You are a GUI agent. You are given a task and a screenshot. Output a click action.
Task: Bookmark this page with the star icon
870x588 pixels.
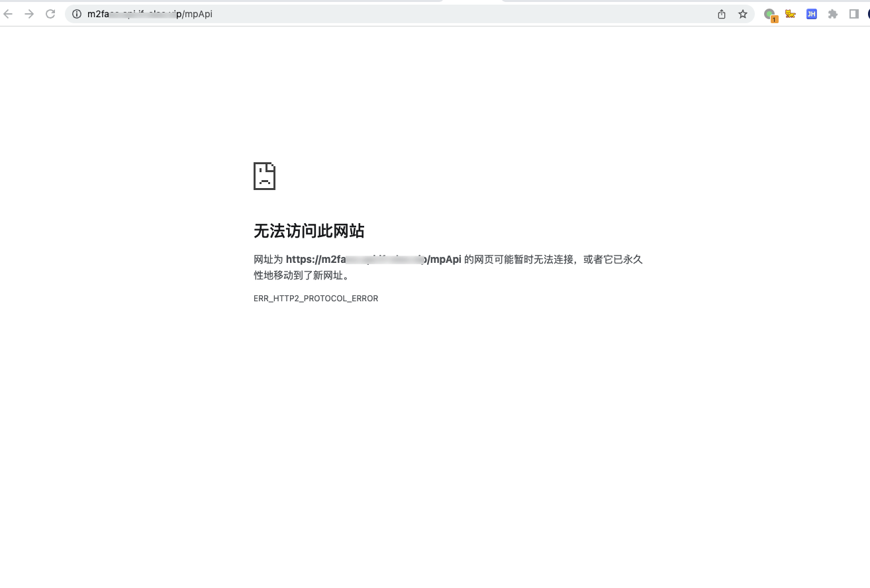coord(742,14)
